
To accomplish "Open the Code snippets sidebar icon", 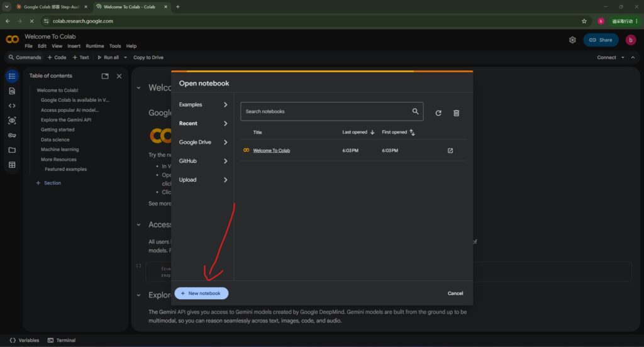I will click(x=12, y=106).
